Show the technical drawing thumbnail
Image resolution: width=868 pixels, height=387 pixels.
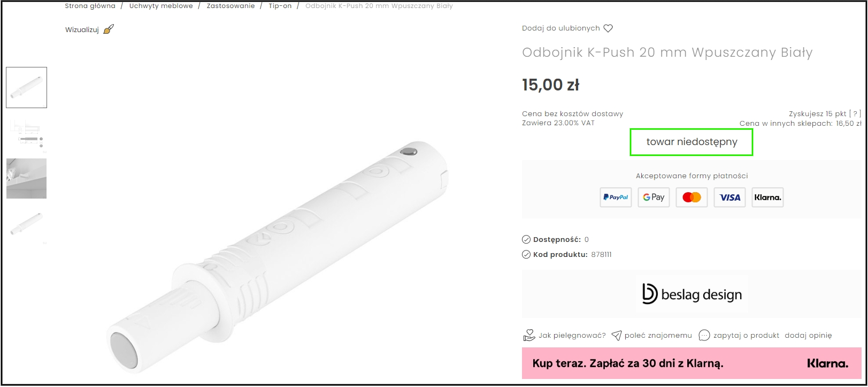[x=26, y=133]
